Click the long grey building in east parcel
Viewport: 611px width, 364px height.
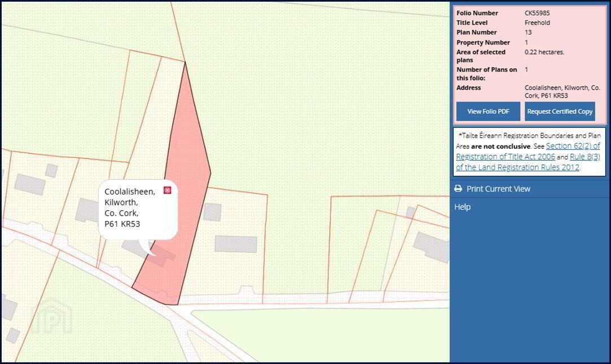click(236, 244)
